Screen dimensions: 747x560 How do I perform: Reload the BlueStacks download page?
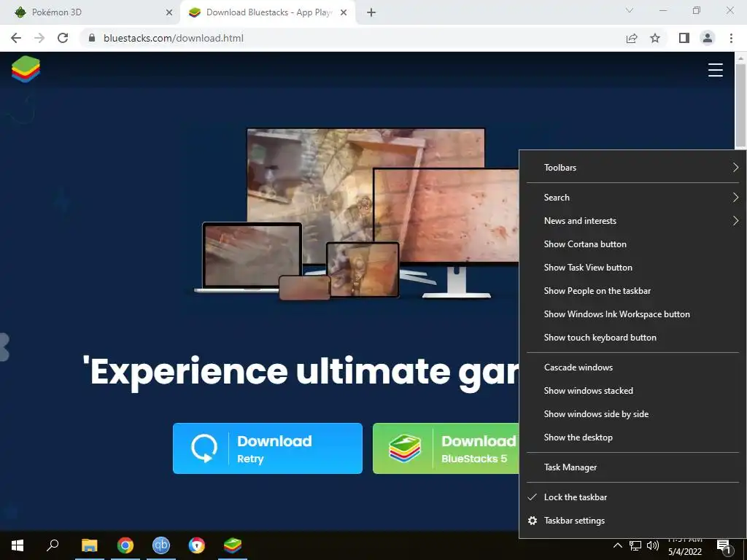63,38
